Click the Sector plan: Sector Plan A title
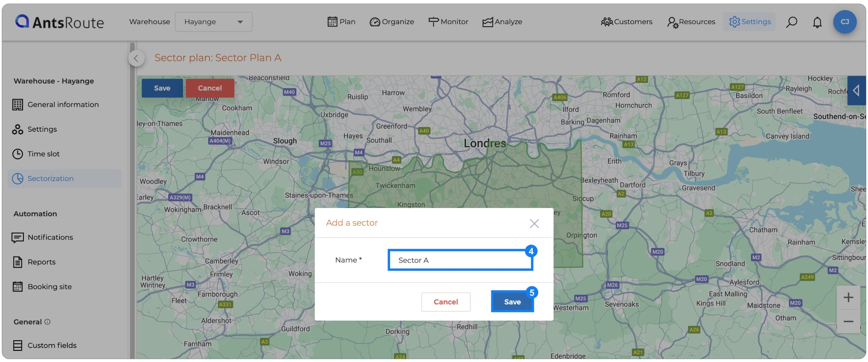 tap(218, 58)
